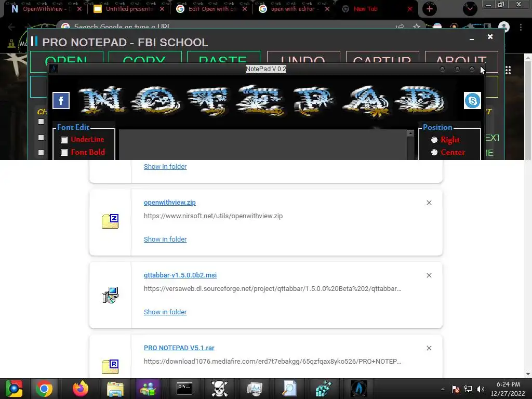The image size is (532, 399).
Task: Open the qttabbar-v1.5.0.0b2.msi link
Action: (x=180, y=275)
